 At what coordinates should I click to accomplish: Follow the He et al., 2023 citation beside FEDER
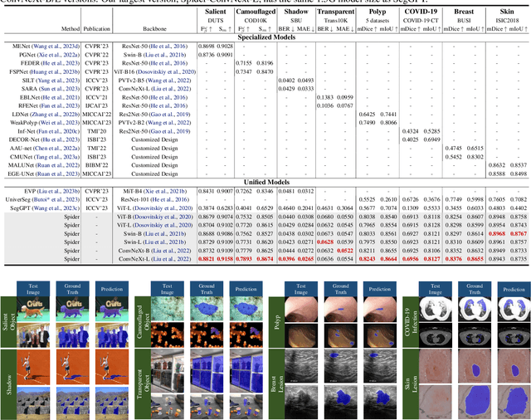click(x=61, y=63)
